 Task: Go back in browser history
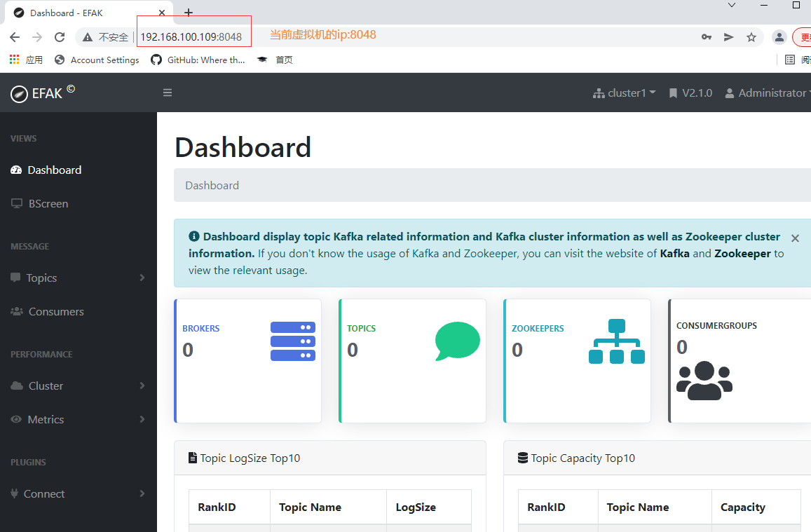(15, 36)
